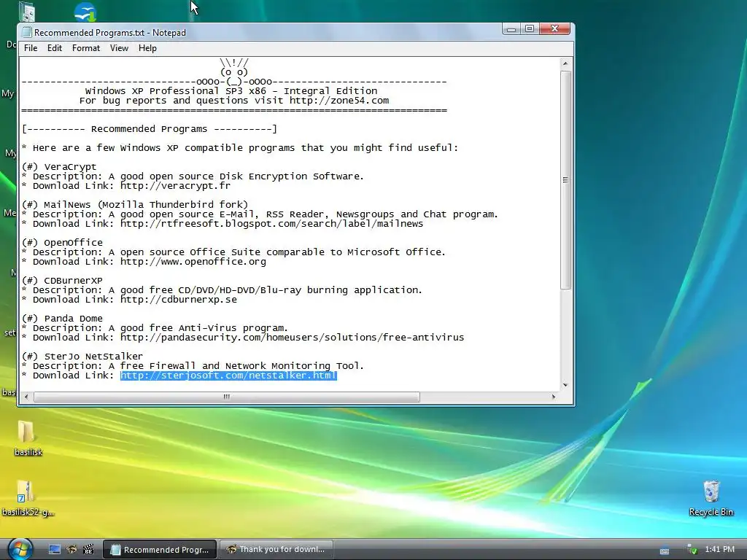The image size is (747, 560).
Task: Click the Notepad title bar text
Action: (x=110, y=33)
